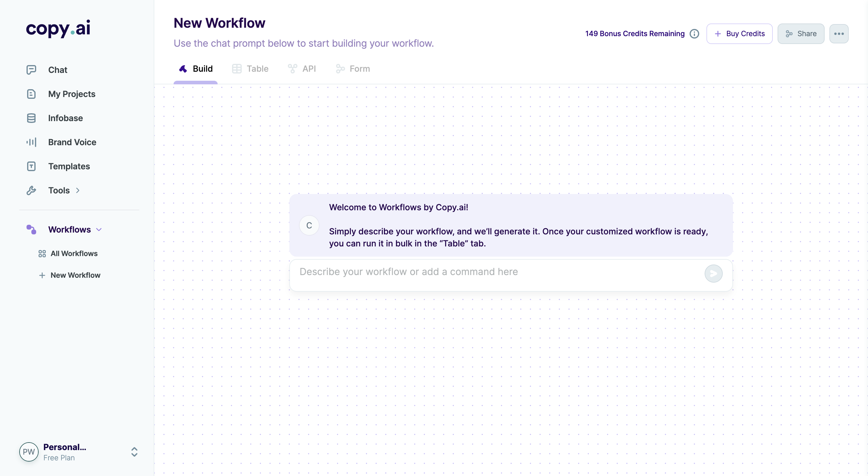Click the Workflows purple nodes icon

coord(31,229)
